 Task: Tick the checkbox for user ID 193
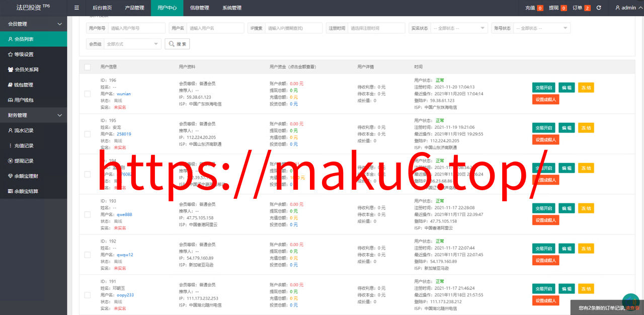coord(88,214)
